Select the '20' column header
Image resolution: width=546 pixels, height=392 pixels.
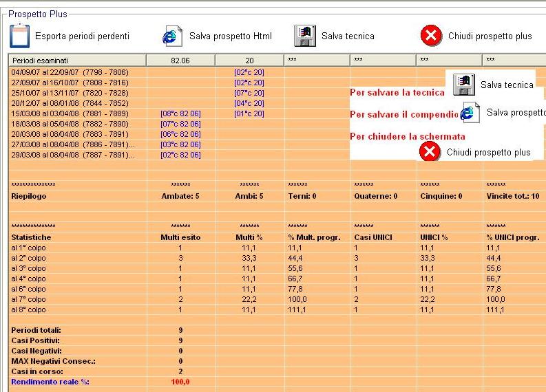pos(249,61)
